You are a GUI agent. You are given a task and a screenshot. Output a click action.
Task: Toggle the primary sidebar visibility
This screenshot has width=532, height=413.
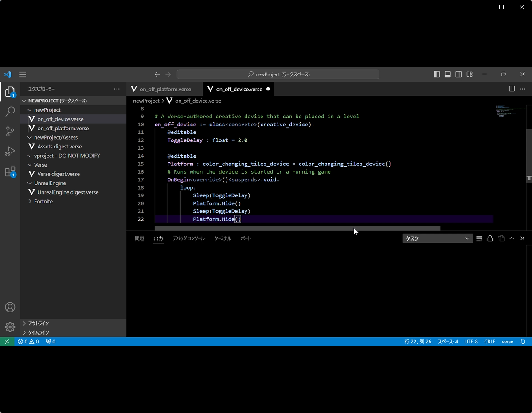pyautogui.click(x=437, y=74)
